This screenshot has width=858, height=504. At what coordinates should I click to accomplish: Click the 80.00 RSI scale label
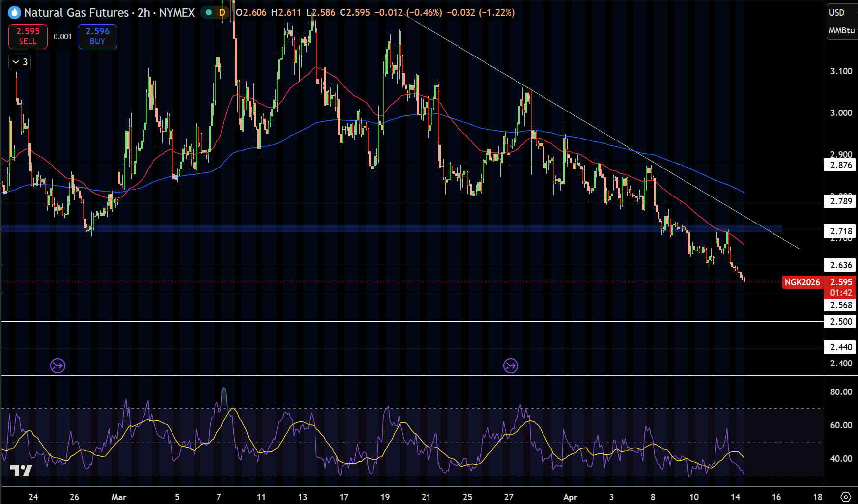coord(841,392)
